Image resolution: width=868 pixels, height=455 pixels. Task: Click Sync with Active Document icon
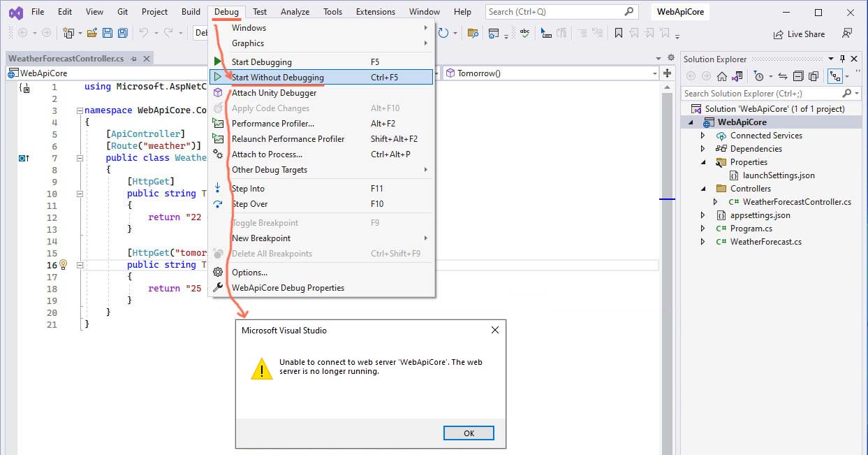[x=783, y=76]
